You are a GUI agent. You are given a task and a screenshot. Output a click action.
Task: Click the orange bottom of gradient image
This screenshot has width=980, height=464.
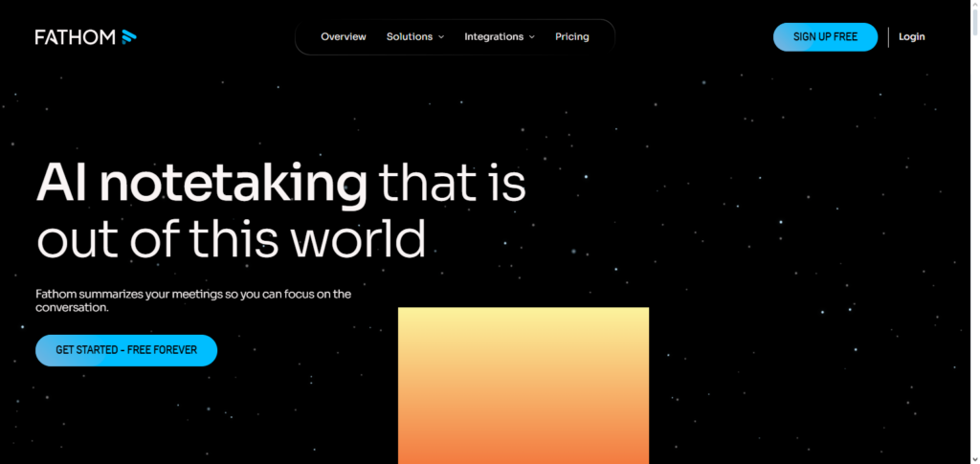(523, 445)
